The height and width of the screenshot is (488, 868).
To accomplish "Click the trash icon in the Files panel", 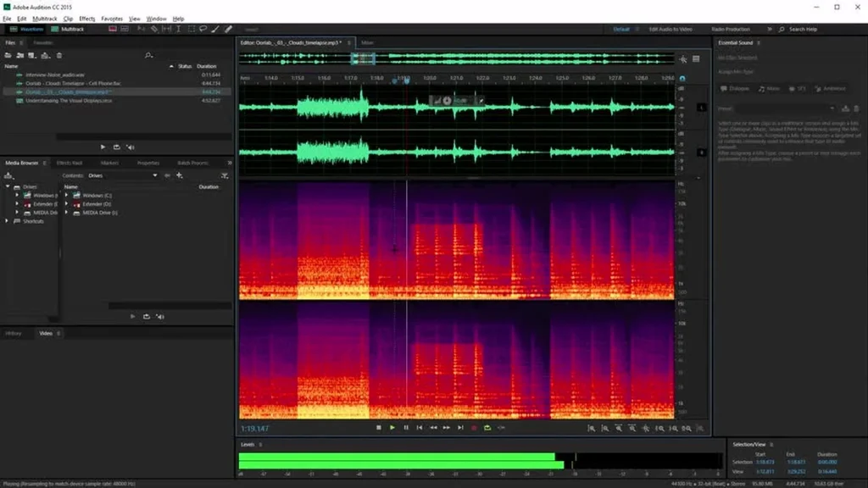I will point(59,55).
